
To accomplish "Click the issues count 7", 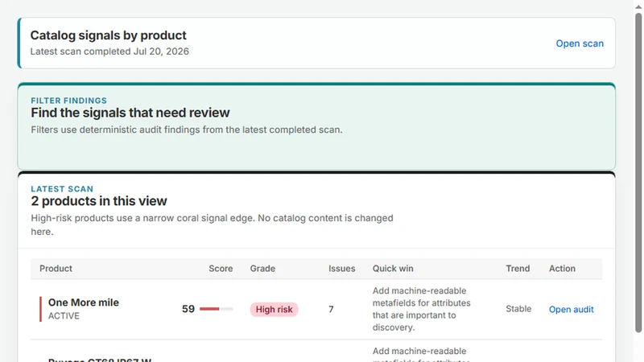I will tap(331, 309).
